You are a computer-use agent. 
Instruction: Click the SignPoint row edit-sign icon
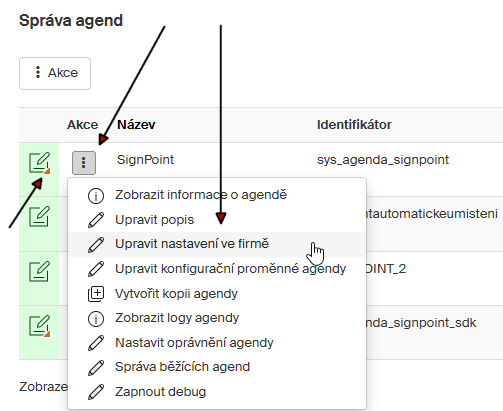pos(39,163)
